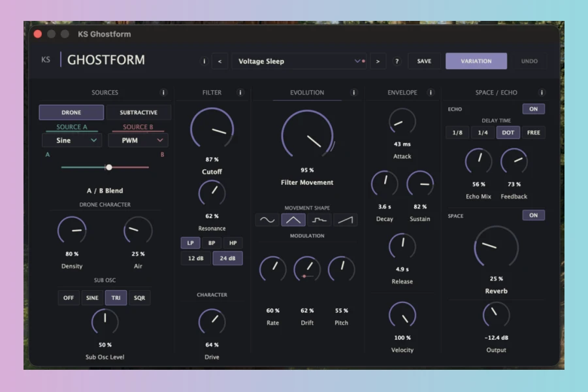Image resolution: width=588 pixels, height=392 pixels.
Task: Click the Pitch modulation knob
Action: (341, 269)
